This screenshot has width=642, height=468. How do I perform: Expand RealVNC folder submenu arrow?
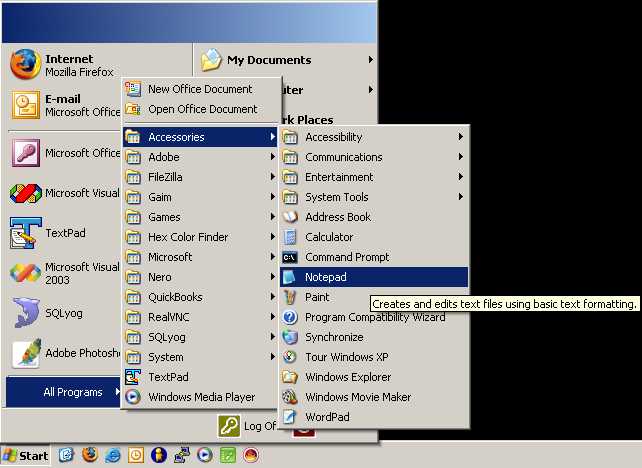point(273,317)
